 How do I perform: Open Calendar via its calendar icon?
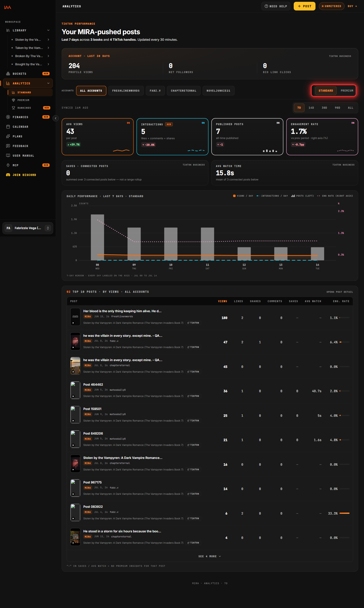[8, 127]
